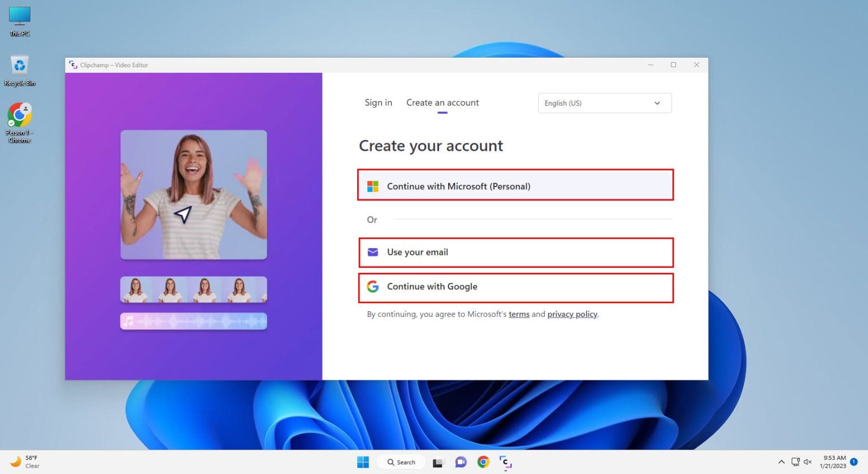Show hidden system tray icons
Viewport: 868px width, 474px height.
click(x=782, y=462)
